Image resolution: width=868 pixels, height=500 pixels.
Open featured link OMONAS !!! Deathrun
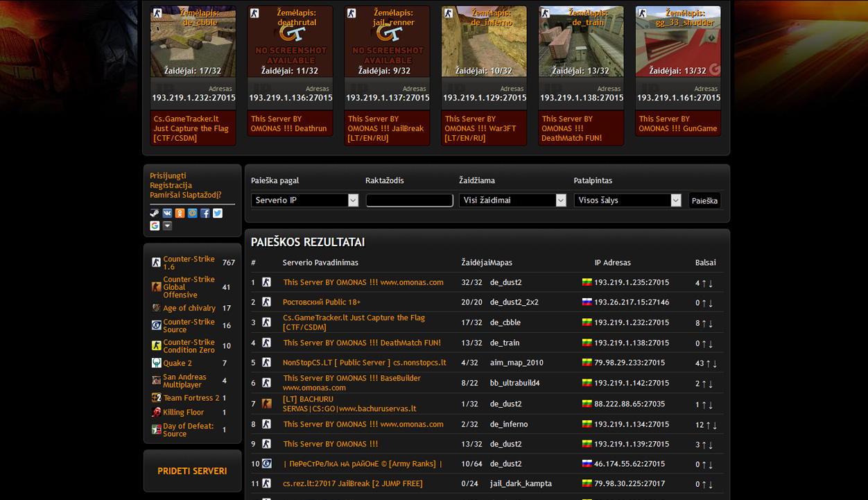[289, 124]
